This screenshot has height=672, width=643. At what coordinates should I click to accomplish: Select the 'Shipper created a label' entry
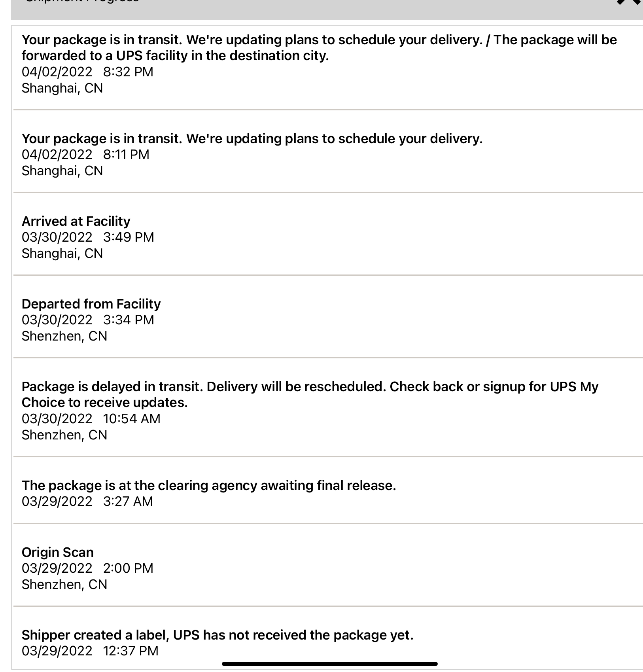(217, 635)
